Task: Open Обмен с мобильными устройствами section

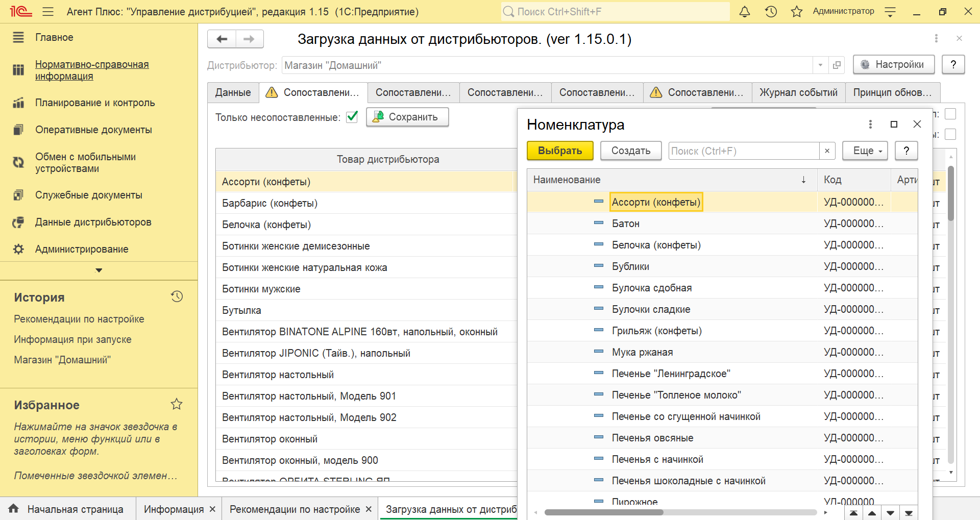Action: [85, 162]
